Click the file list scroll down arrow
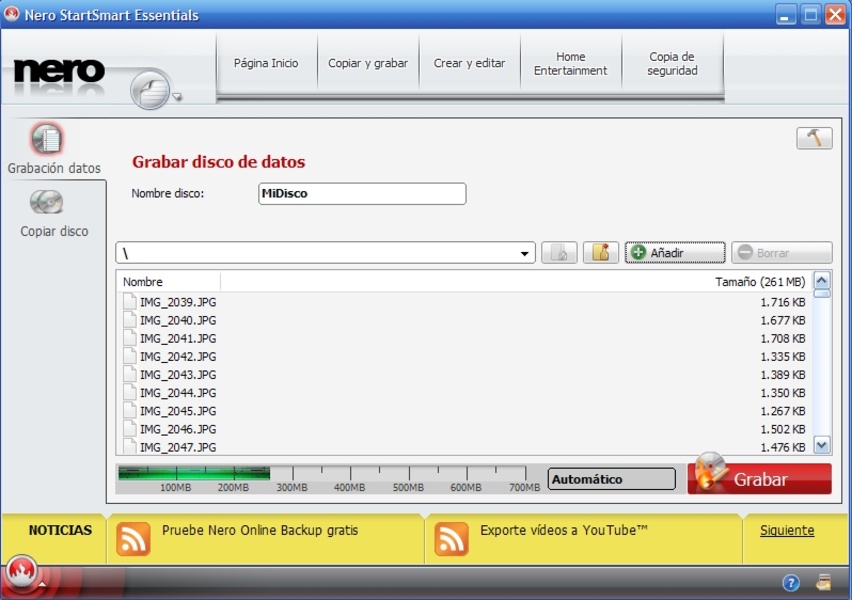 click(822, 446)
